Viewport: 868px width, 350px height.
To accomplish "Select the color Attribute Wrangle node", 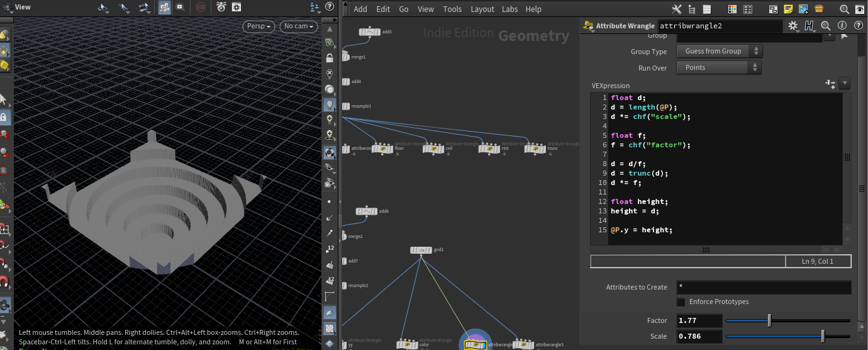I will pyautogui.click(x=408, y=345).
